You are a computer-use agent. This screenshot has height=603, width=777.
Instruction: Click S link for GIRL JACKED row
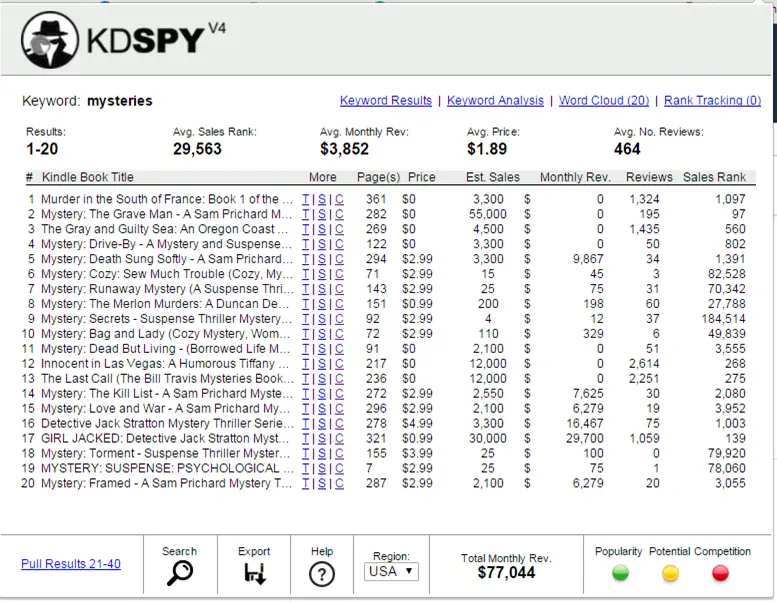tap(322, 439)
